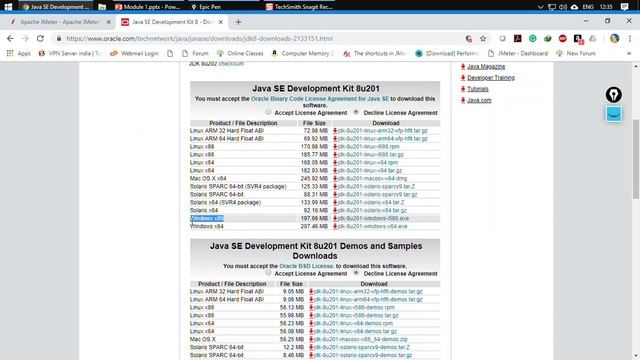The height and width of the screenshot is (360, 640).
Task: Open the Epic Pen taskbar app
Action: [206, 7]
